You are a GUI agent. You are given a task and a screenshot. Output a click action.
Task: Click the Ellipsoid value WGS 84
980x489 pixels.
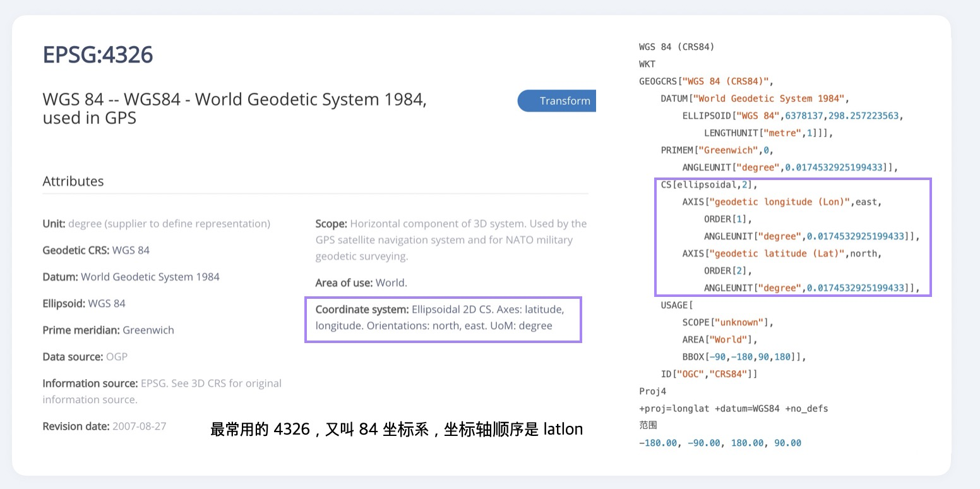click(107, 303)
